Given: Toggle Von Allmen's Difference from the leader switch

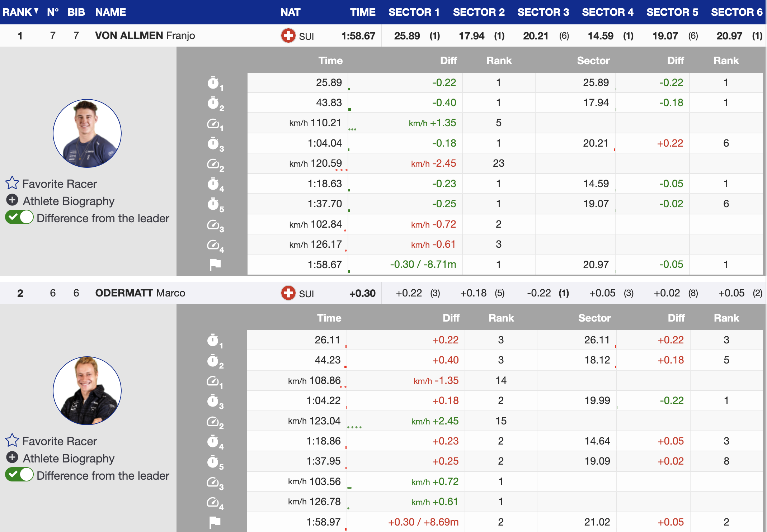Looking at the screenshot, I should 19,217.
